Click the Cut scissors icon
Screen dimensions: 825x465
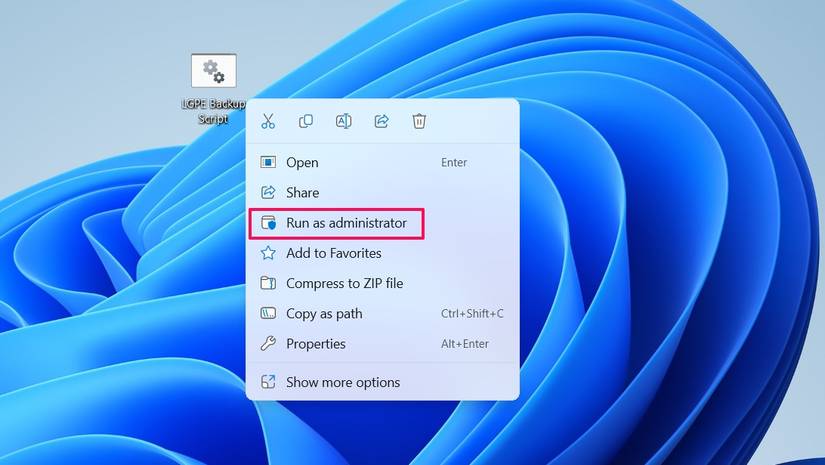(268, 122)
